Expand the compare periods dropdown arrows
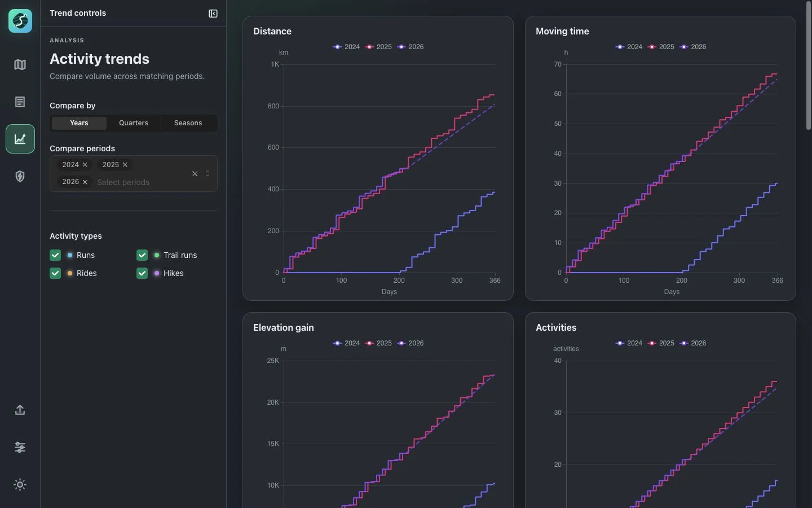The height and width of the screenshot is (508, 812). 208,174
